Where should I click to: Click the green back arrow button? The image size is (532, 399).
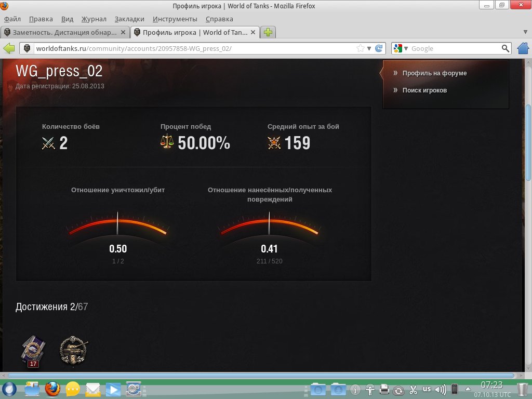coord(9,48)
